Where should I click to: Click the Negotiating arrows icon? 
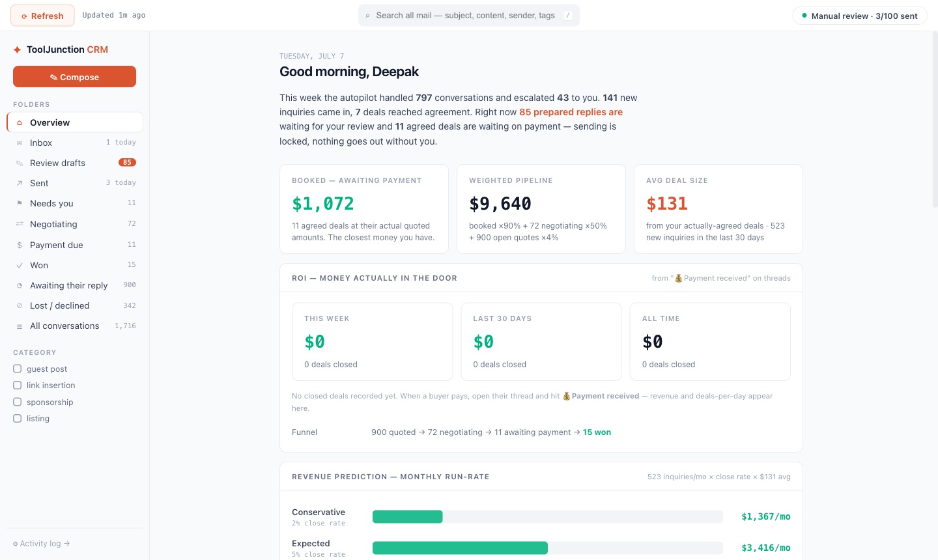point(20,224)
